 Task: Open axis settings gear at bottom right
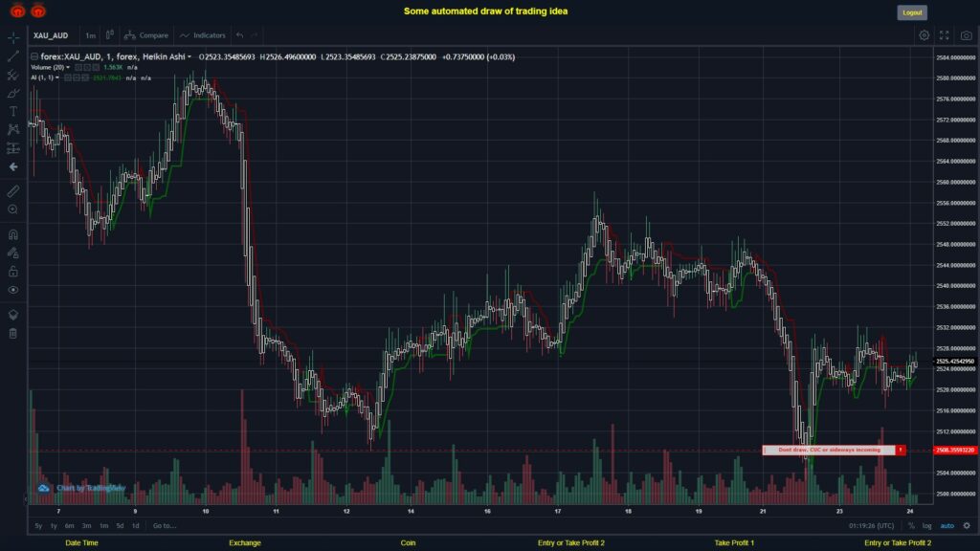coord(967,525)
